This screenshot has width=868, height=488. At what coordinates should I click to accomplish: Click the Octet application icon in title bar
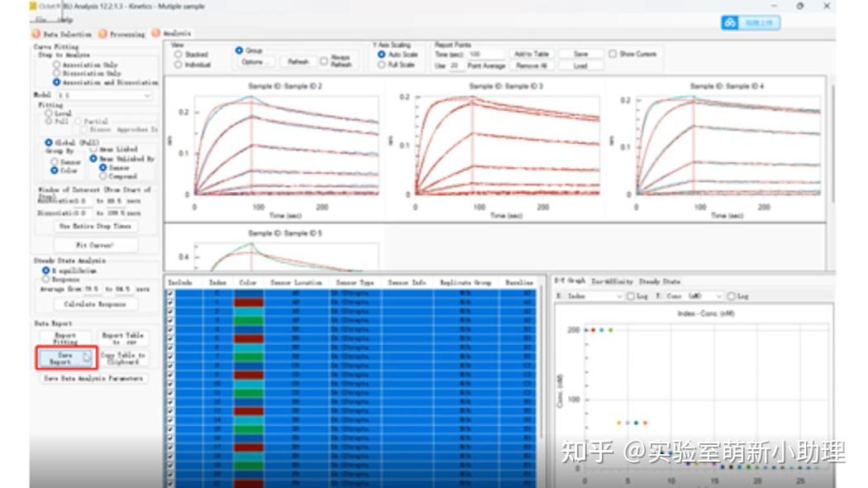34,7
